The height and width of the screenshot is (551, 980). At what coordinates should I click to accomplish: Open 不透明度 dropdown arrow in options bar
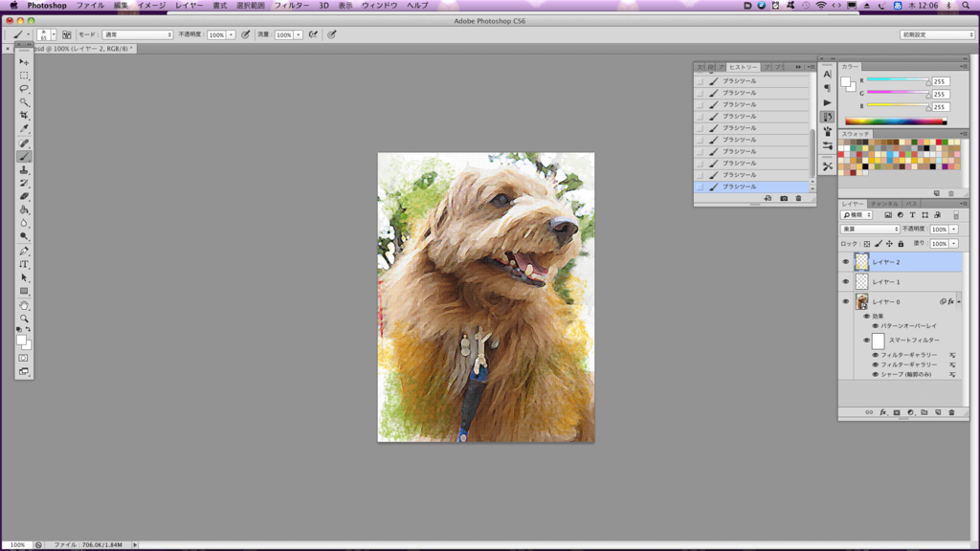click(231, 35)
